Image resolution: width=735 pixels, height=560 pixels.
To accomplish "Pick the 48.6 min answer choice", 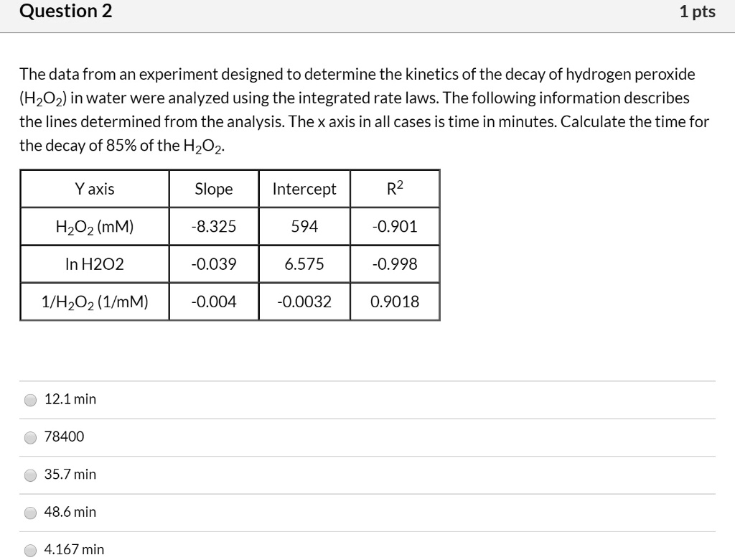I will tap(30, 513).
